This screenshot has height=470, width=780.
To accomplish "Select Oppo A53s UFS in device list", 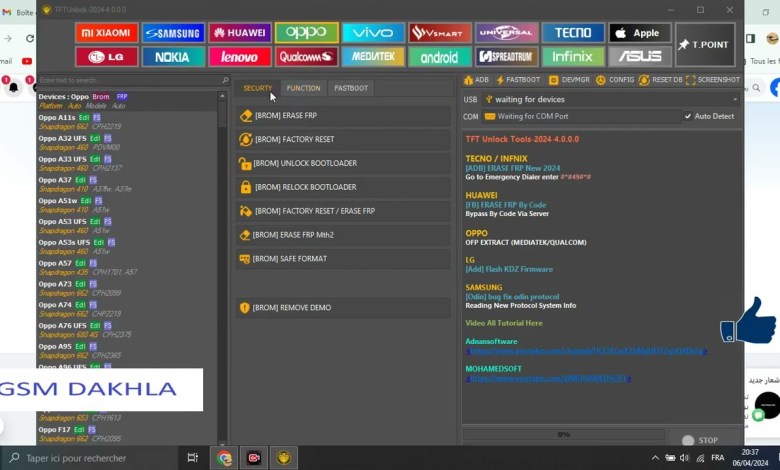I will tap(127, 247).
